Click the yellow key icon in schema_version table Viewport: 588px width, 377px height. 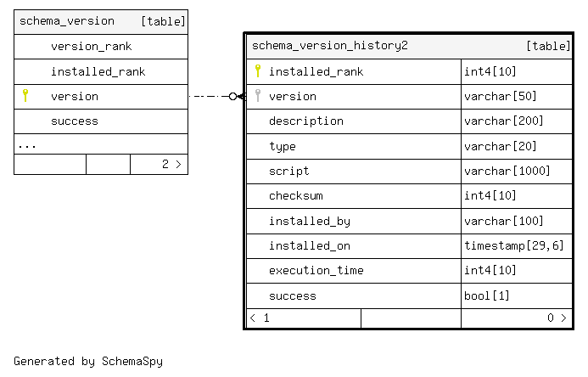pyautogui.click(x=25, y=95)
